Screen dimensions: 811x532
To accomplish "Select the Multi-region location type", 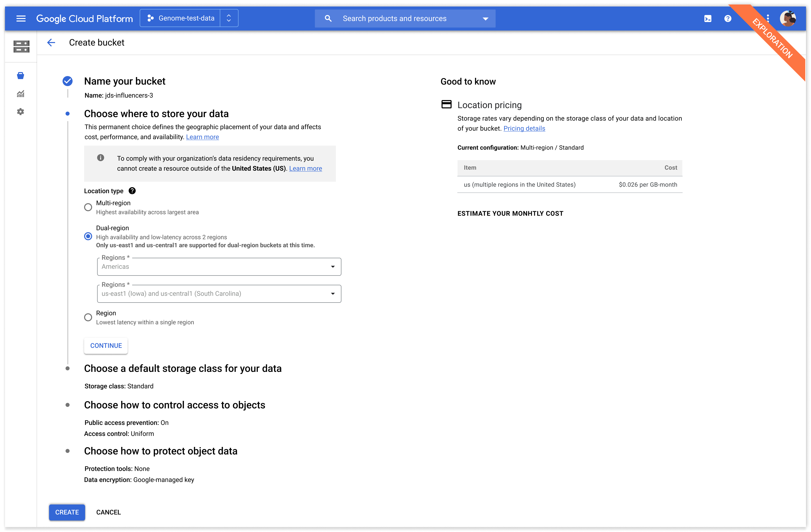I will pos(88,207).
